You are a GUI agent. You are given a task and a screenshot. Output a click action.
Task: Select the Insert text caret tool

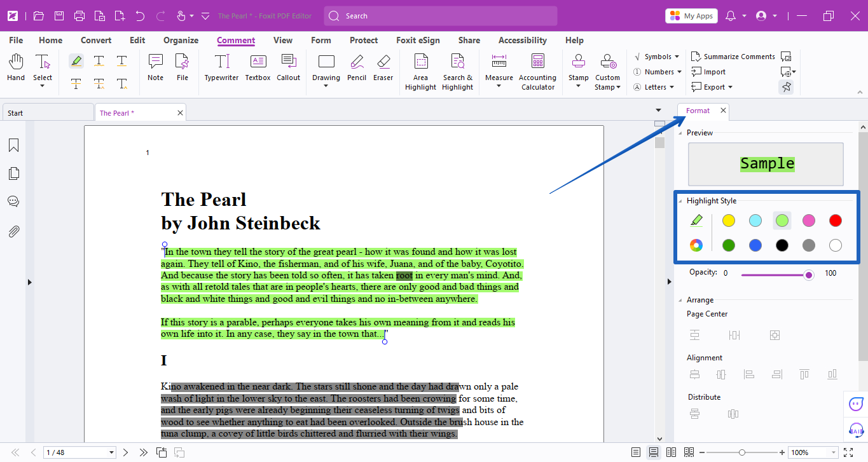coord(122,83)
